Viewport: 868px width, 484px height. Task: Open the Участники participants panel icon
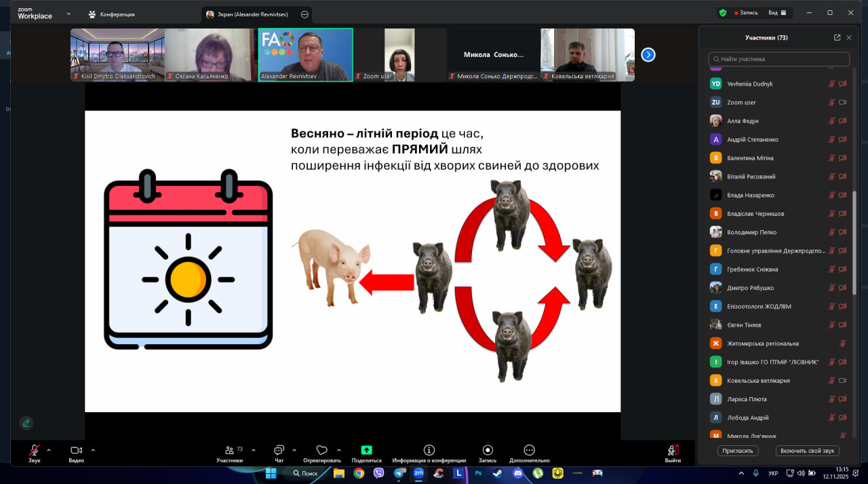pyautogui.click(x=229, y=450)
